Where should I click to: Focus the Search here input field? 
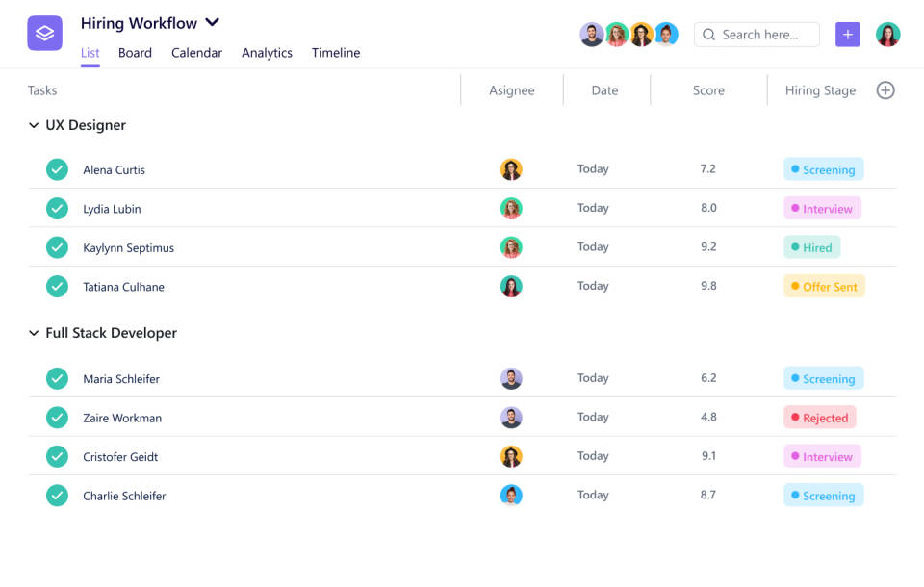click(765, 35)
